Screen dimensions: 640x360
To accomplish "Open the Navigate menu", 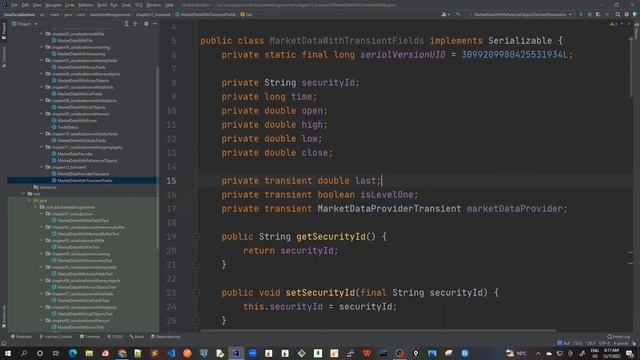I will click(53, 5).
